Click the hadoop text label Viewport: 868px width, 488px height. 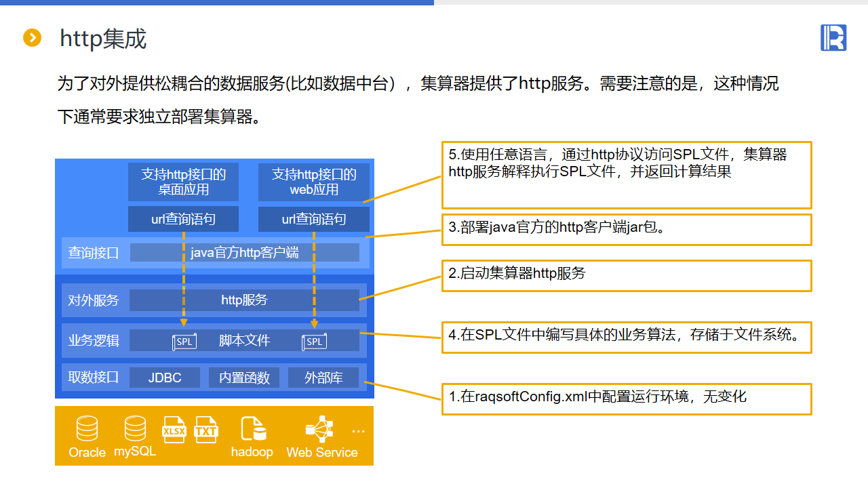pyautogui.click(x=252, y=452)
